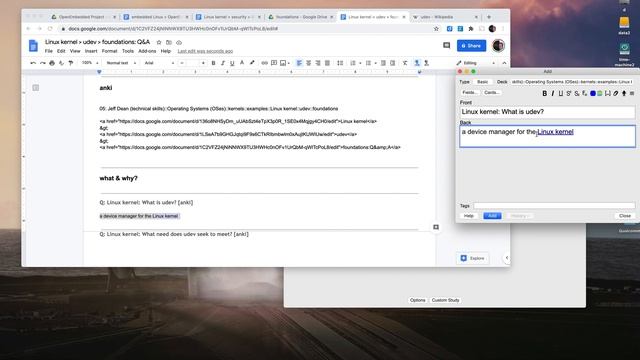Click the 'Last edit was seconds ago' link
This screenshot has width=640, height=360.
click(205, 51)
